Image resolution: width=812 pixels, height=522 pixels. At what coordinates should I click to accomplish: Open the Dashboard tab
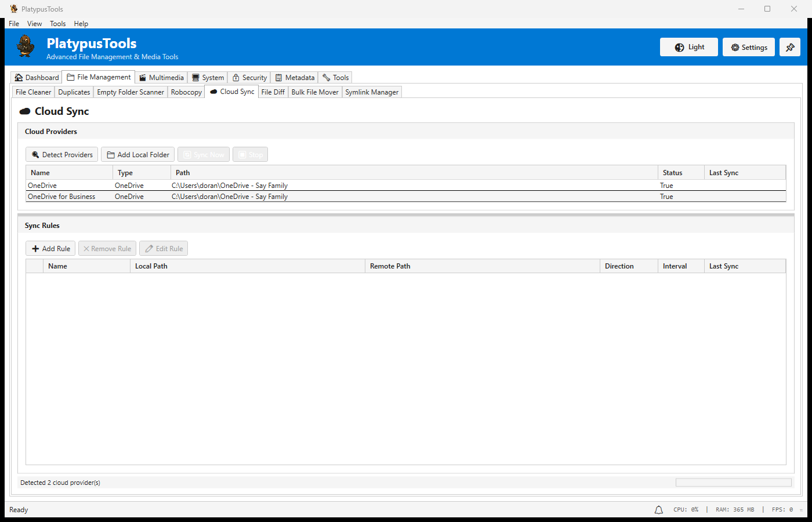click(x=37, y=78)
